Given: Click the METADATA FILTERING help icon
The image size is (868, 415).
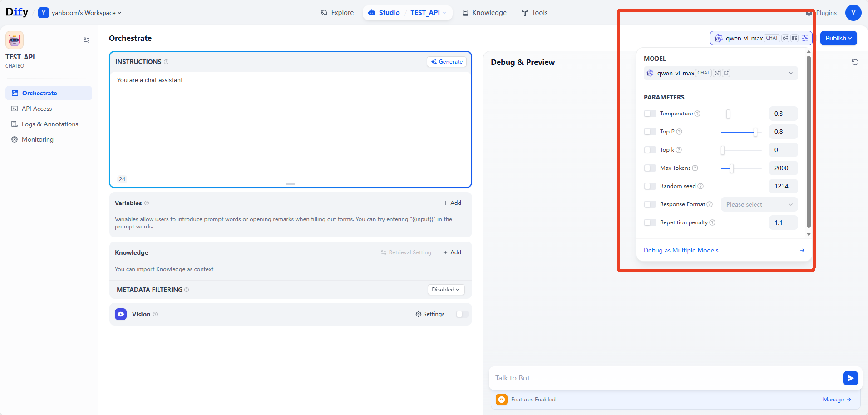Looking at the screenshot, I should (x=187, y=290).
